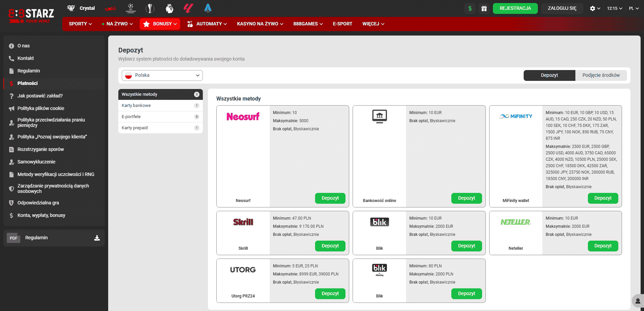Click the shield icon for Zarządzanie prywatnością danych
This screenshot has width=644, height=311.
point(11,189)
